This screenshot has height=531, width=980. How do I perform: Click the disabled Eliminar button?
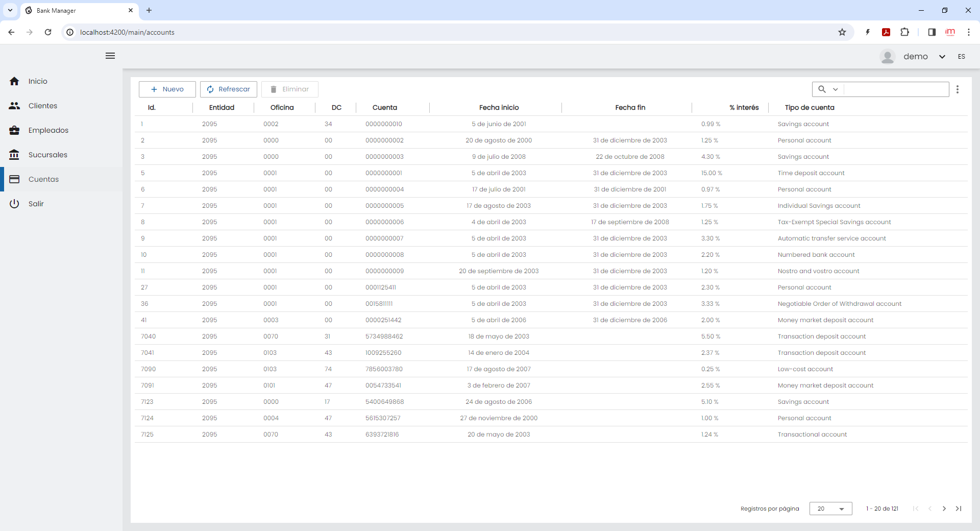(290, 89)
